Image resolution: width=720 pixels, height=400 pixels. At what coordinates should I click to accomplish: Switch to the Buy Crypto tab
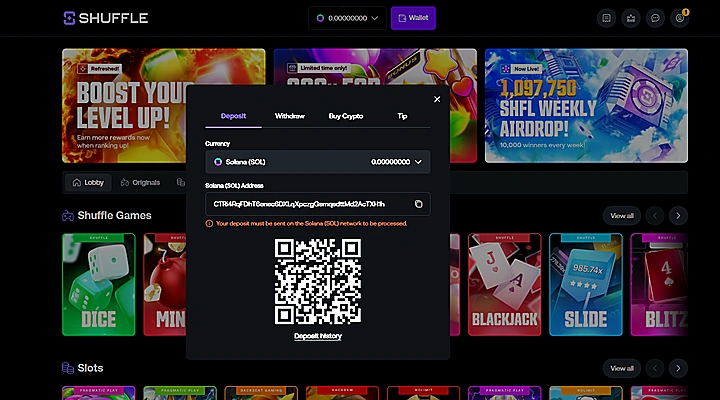(x=346, y=116)
